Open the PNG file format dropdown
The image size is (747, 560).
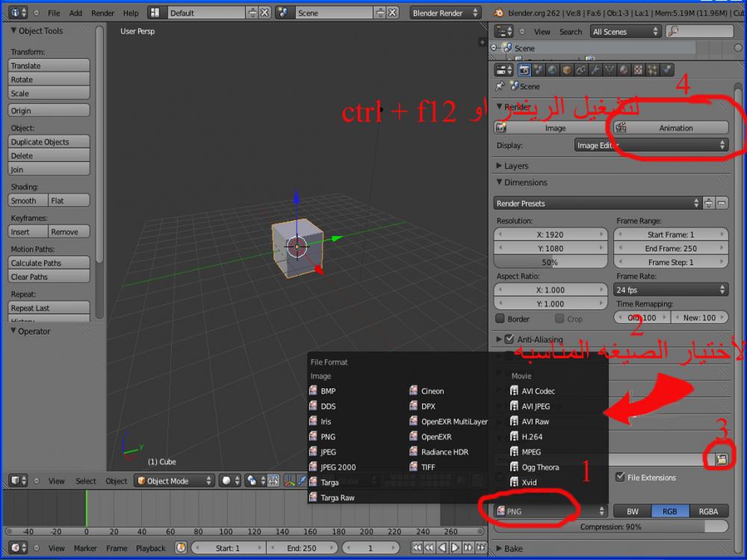click(x=550, y=511)
